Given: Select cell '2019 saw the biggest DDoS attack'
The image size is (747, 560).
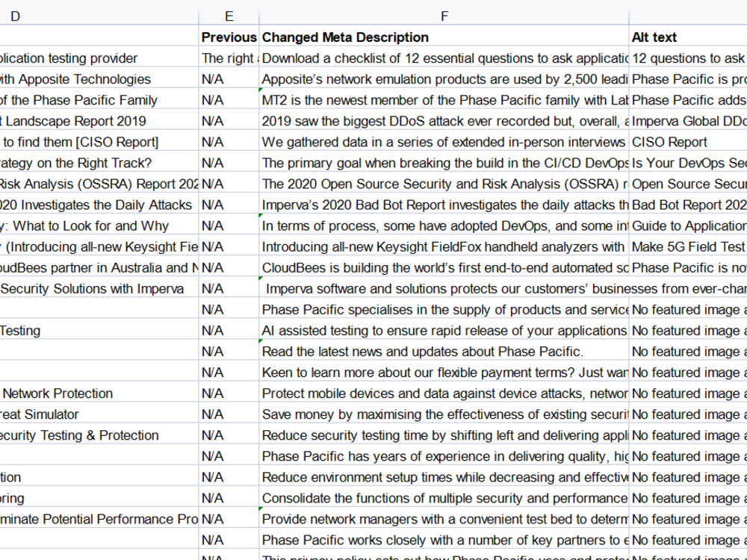Looking at the screenshot, I should click(444, 121).
